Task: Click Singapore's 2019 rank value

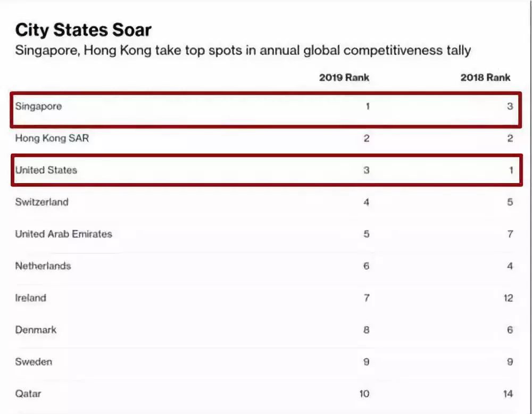Action: point(367,106)
